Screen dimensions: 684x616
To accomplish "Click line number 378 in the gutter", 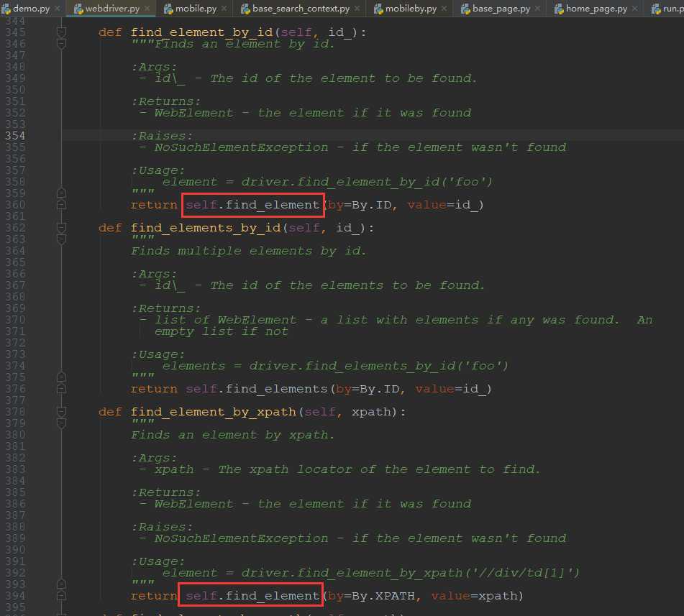I will (15, 412).
